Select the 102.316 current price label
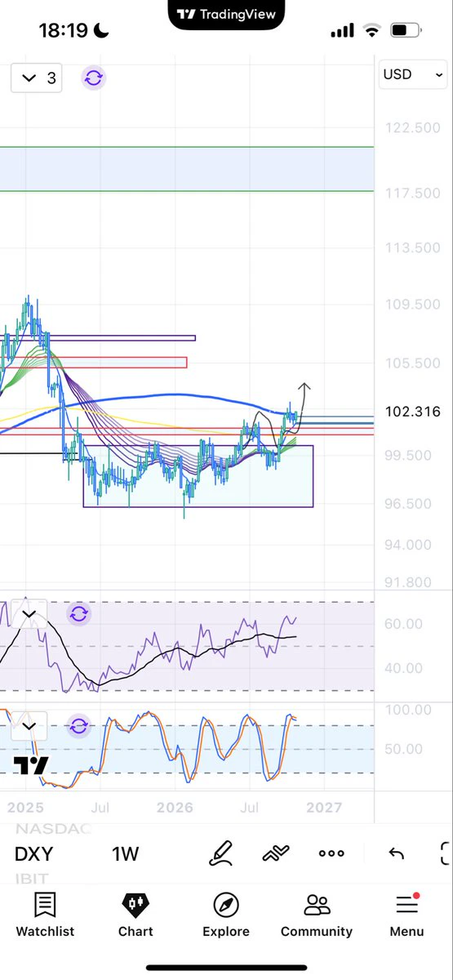This screenshot has height=980, width=453. (x=412, y=412)
